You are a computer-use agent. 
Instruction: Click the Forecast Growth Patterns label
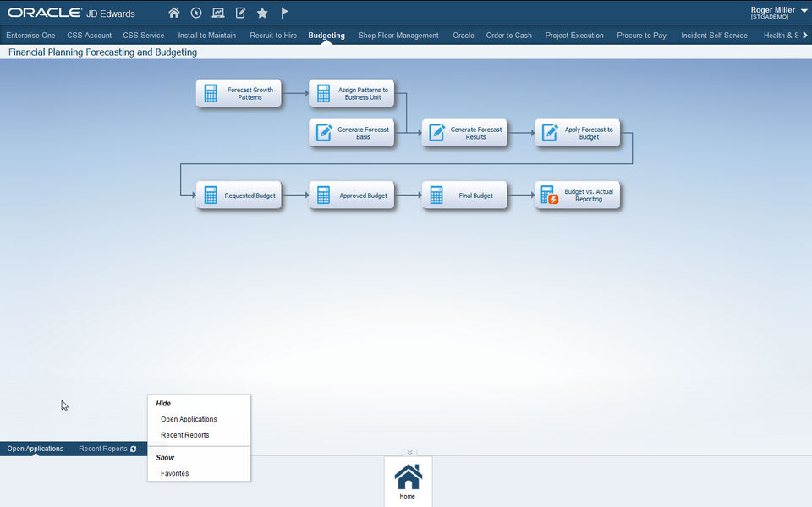[x=250, y=93]
